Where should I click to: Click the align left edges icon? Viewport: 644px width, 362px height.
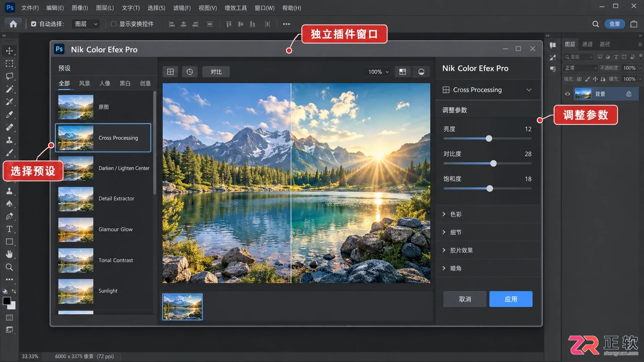pos(172,24)
